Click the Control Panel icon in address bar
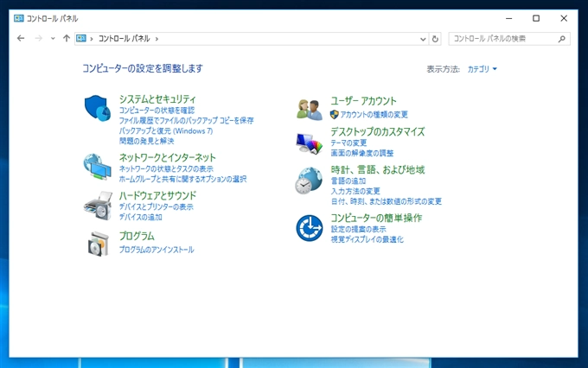Image resolution: width=588 pixels, height=368 pixels. 81,38
